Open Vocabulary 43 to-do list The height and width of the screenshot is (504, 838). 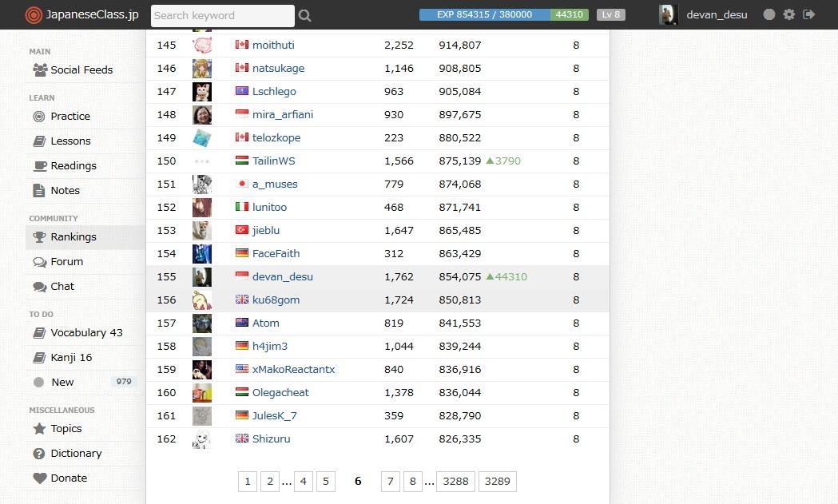86,332
